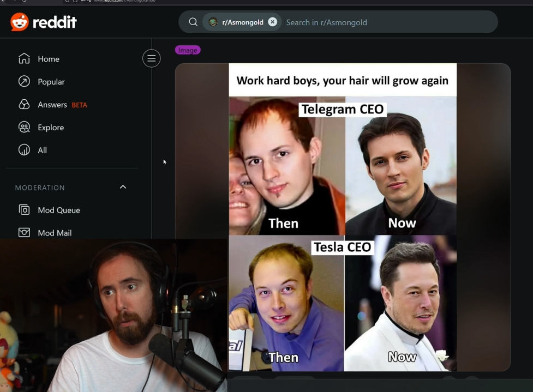533x392 pixels.
Task: Click the All chart icon
Action: (24, 150)
